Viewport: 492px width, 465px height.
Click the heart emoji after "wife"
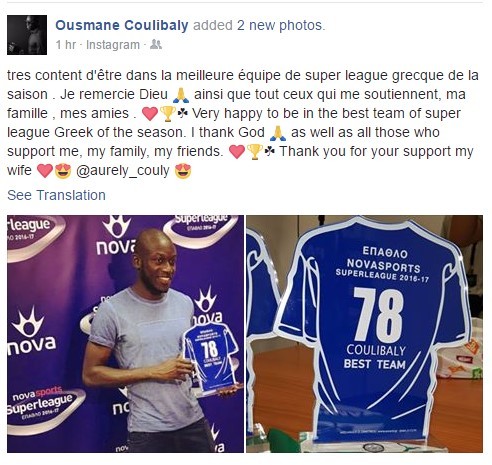point(45,171)
